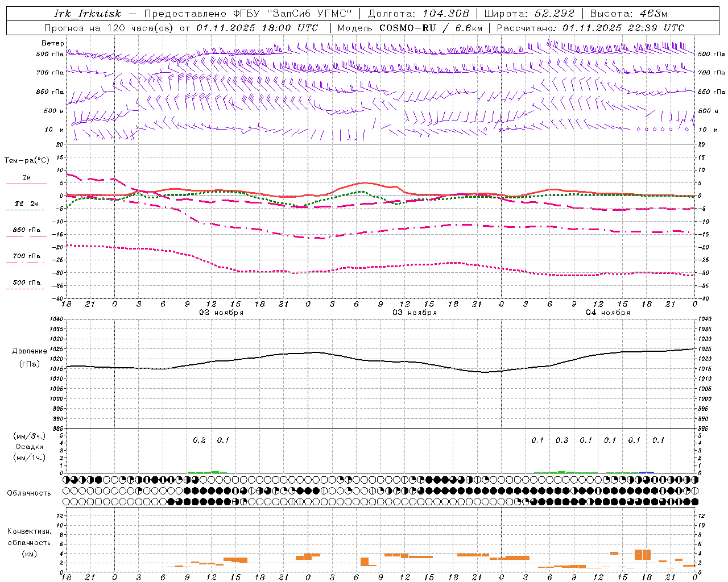The width and height of the screenshot is (728, 582).
Task: Click the 0.3 precipitation amount value
Action: 562,440
